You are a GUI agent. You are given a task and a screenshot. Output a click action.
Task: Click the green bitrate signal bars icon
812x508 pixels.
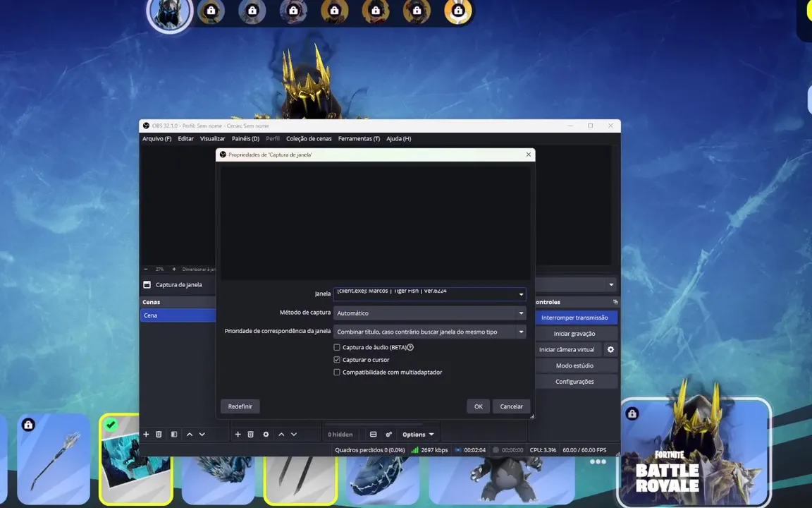pos(414,450)
